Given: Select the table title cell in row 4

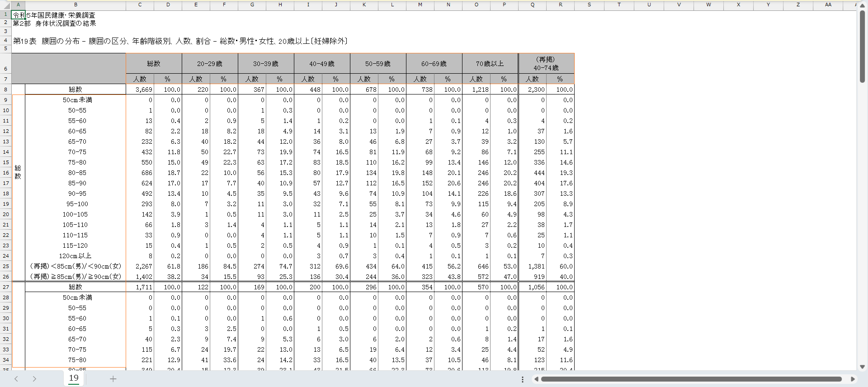Looking at the screenshot, I should [180, 41].
